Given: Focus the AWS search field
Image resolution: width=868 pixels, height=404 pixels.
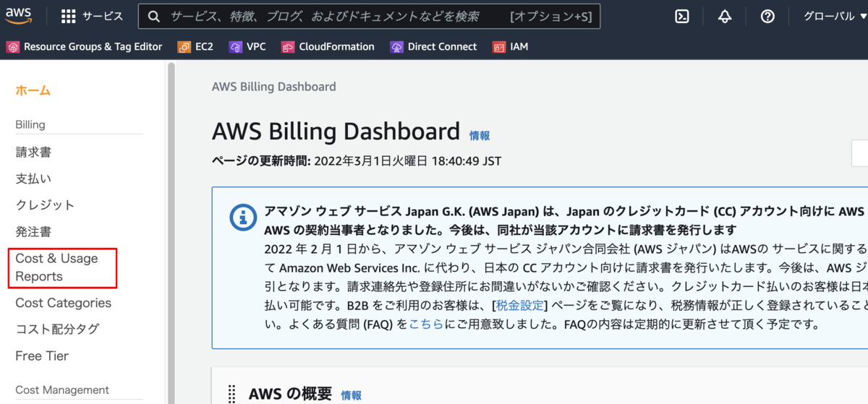Looking at the screenshot, I should [x=369, y=17].
